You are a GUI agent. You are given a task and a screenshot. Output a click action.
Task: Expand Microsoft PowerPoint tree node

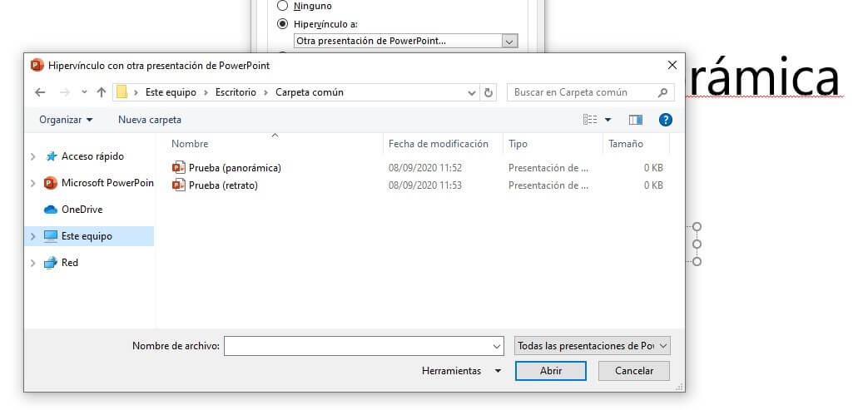coord(33,183)
